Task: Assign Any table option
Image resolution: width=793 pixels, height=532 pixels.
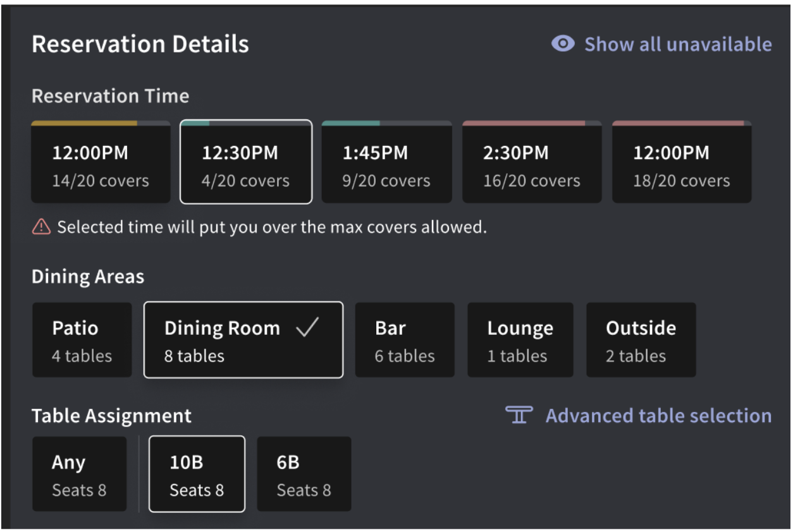Action: pos(79,474)
